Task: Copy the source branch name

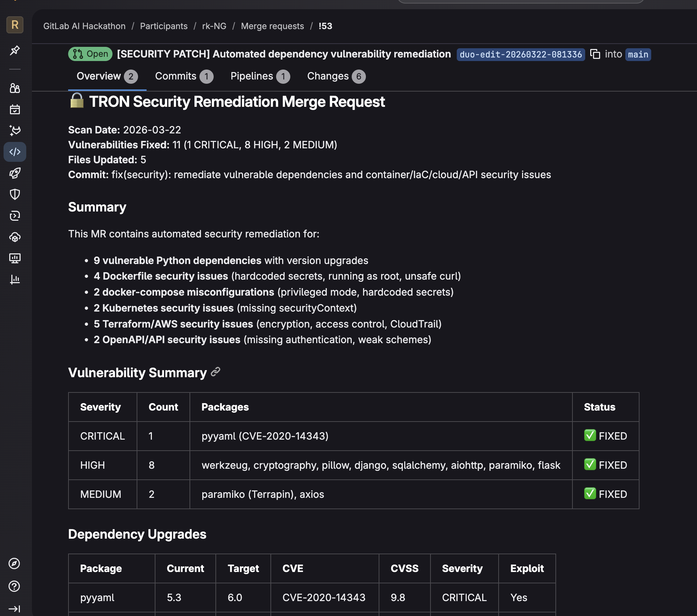Action: (x=595, y=54)
